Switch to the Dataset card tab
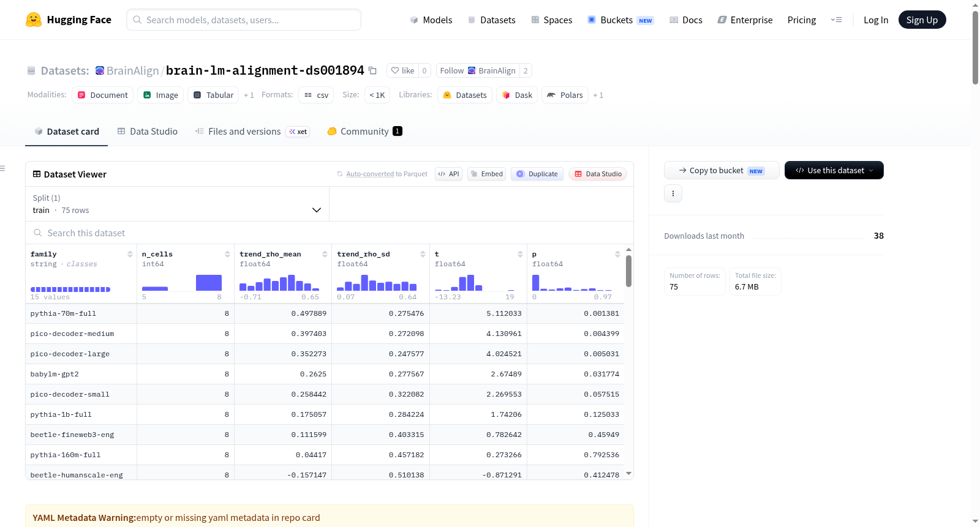Viewport: 980px width, 527px height. [x=67, y=132]
